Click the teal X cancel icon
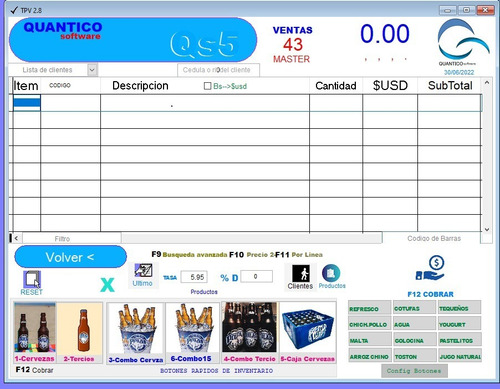500x389 pixels. click(x=107, y=285)
